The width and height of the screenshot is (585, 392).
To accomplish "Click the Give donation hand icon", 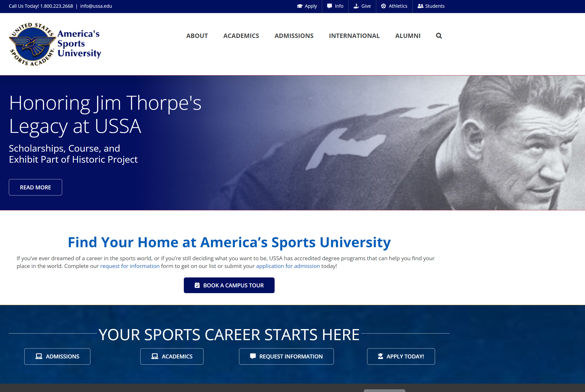I will pyautogui.click(x=356, y=6).
